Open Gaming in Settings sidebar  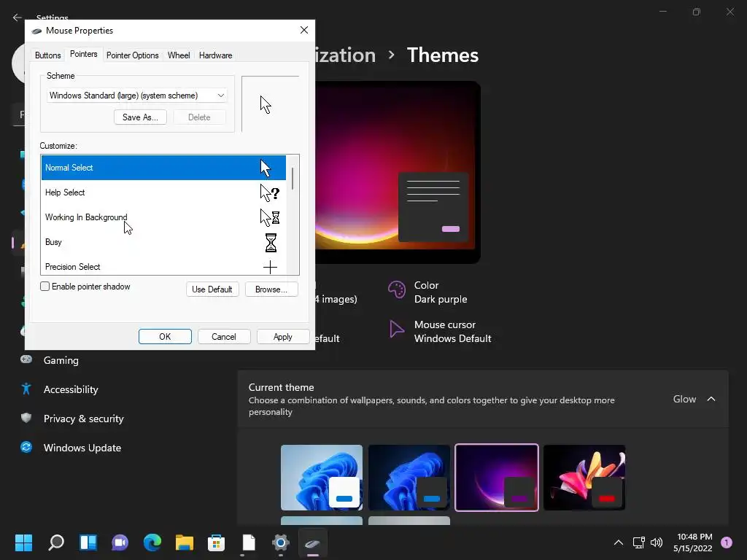pos(61,360)
